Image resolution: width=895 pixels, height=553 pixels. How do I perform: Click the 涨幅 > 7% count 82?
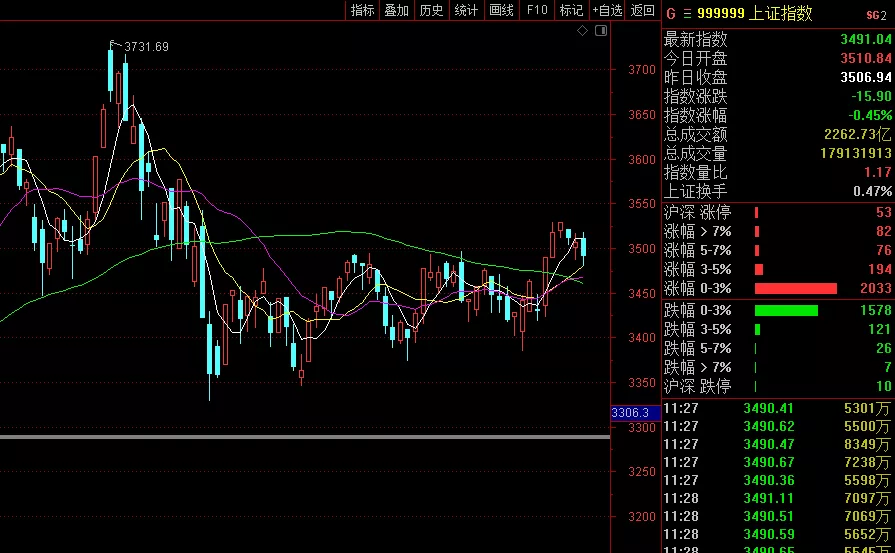point(884,232)
